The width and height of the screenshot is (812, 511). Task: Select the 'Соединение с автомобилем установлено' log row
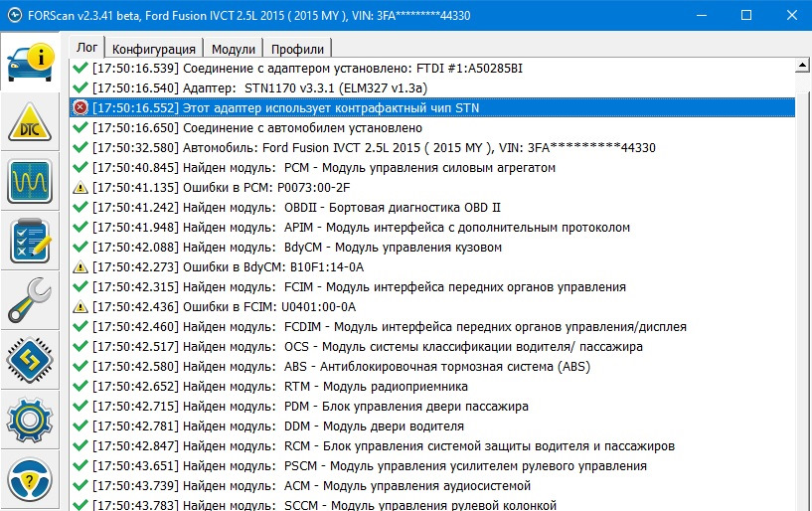(x=432, y=127)
